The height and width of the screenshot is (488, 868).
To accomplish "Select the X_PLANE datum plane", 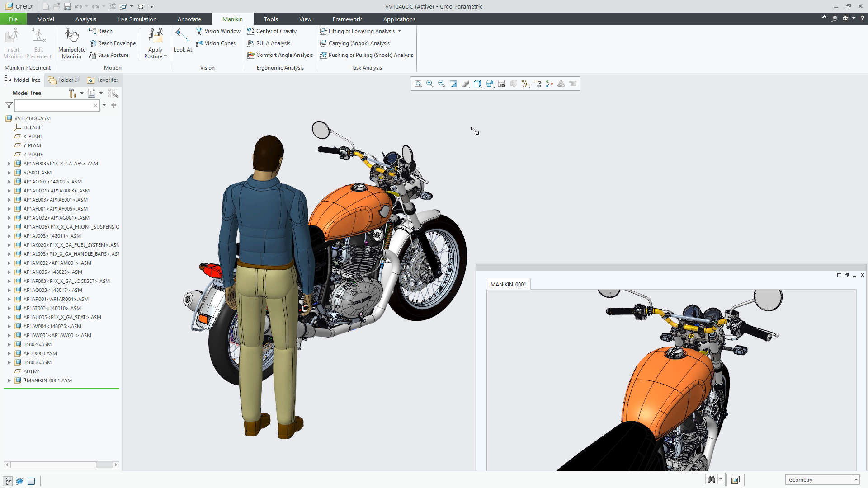I will pyautogui.click(x=33, y=136).
